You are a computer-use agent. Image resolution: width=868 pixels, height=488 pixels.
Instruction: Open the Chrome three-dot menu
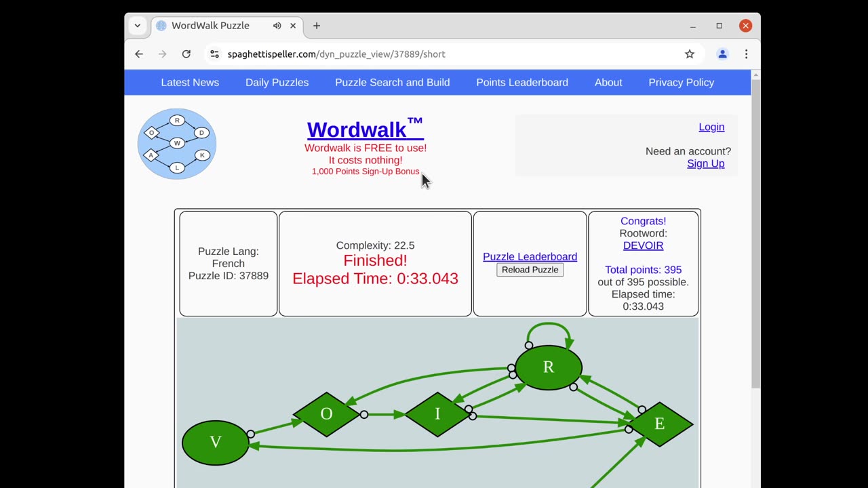746,54
